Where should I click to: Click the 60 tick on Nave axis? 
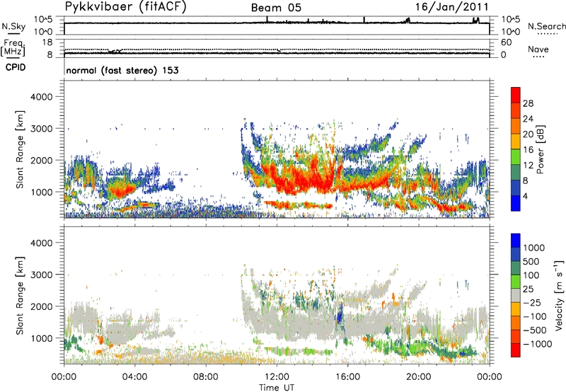click(506, 42)
